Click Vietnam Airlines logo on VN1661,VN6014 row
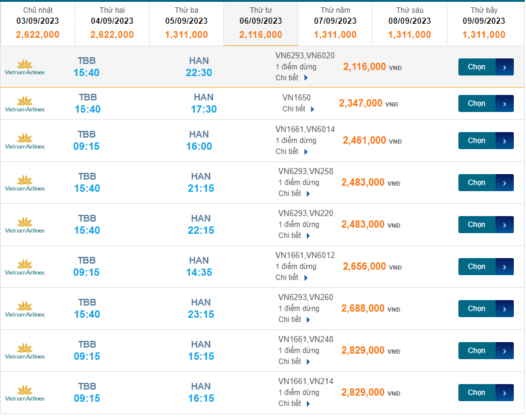 [24, 141]
